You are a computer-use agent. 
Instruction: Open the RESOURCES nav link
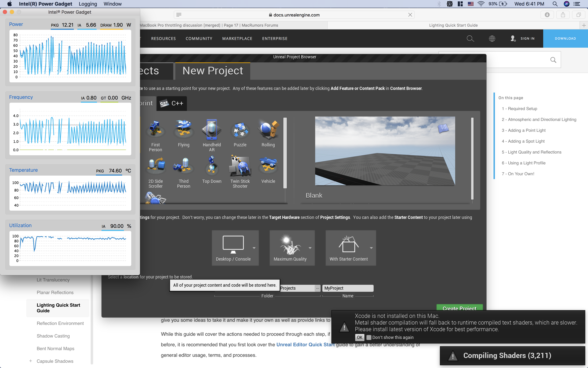(x=163, y=38)
